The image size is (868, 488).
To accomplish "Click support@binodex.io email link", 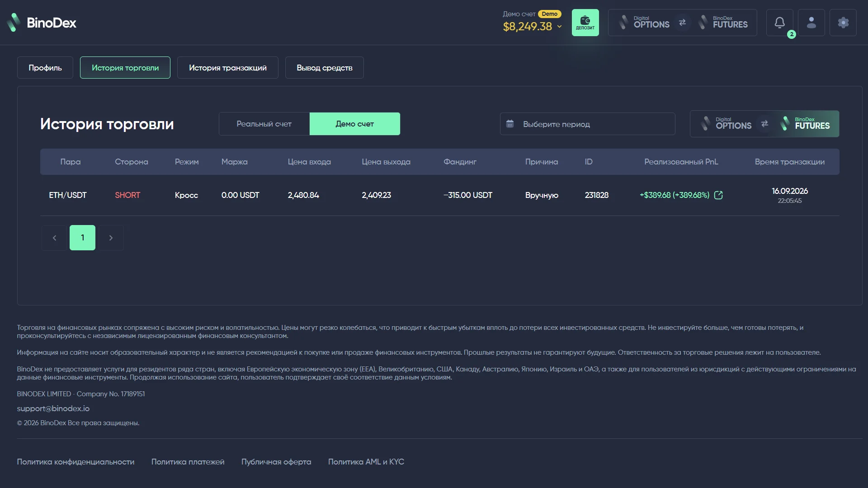I will click(53, 408).
